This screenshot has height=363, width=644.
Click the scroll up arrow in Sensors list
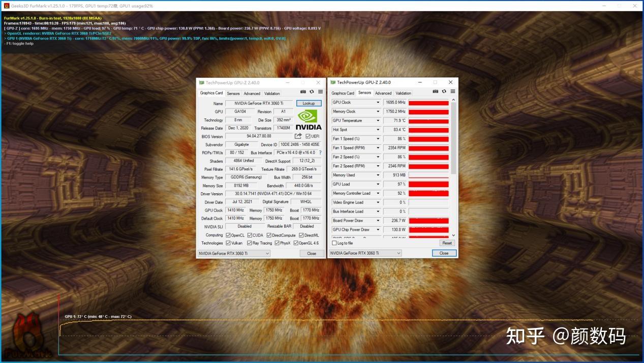(x=454, y=100)
